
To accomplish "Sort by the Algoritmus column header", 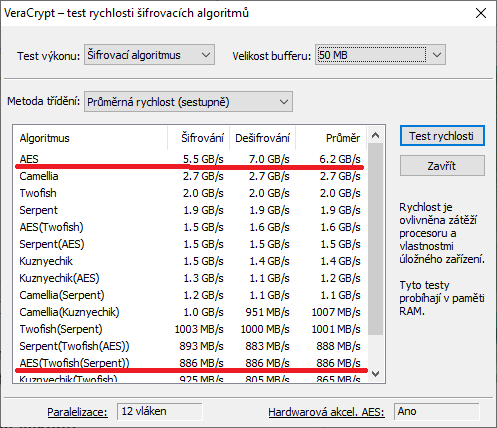I will [x=90, y=138].
